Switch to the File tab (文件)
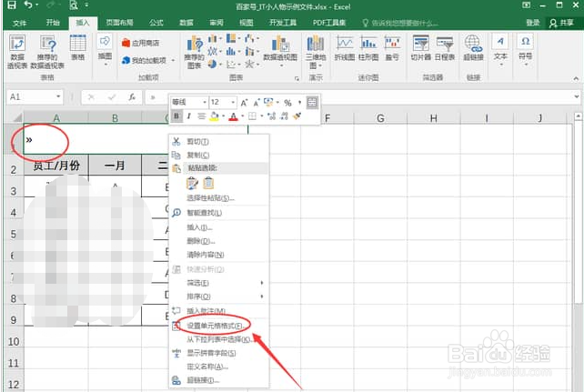This screenshot has height=392, width=584. coord(19,23)
